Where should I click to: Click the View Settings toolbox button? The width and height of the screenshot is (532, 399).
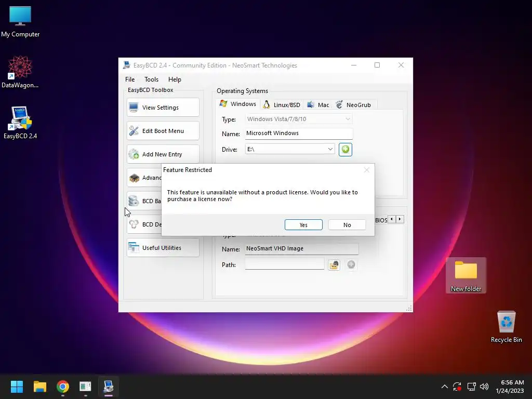(x=163, y=107)
